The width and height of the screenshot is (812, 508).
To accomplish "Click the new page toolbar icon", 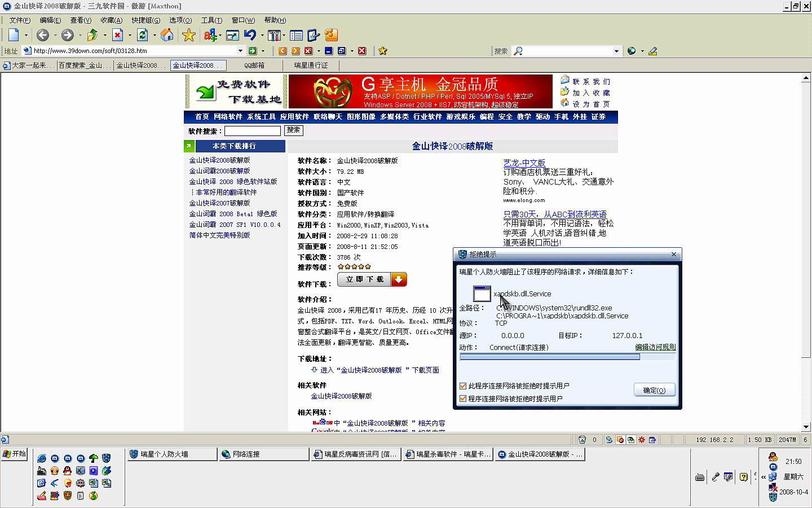I will [x=14, y=35].
